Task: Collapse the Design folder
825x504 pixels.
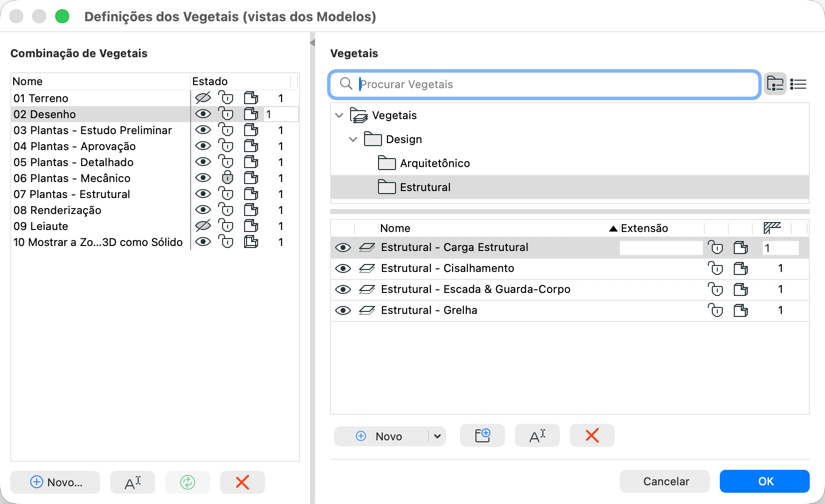Action: point(353,139)
